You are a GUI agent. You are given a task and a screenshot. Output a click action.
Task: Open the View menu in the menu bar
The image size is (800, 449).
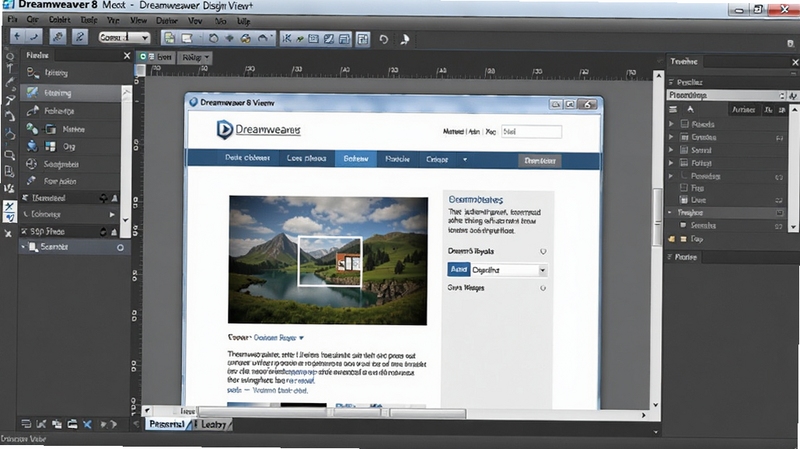pos(138,20)
